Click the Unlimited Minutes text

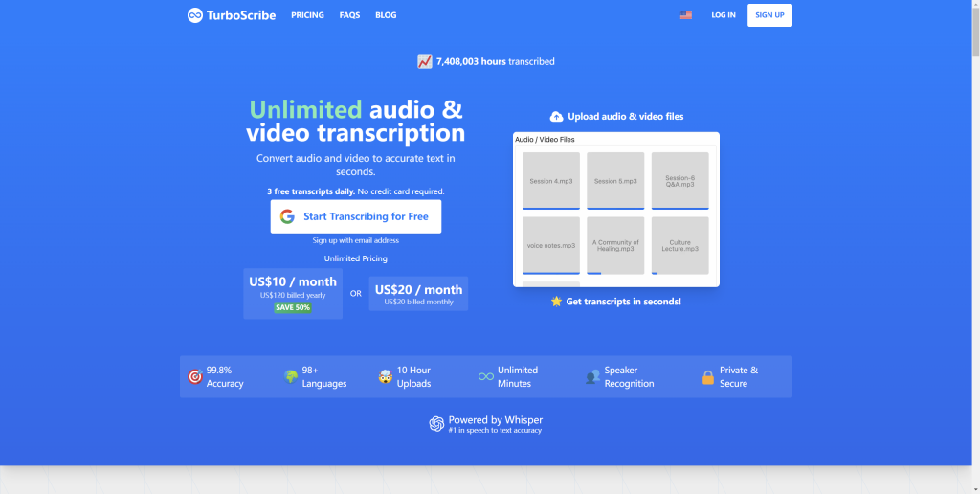tap(518, 376)
